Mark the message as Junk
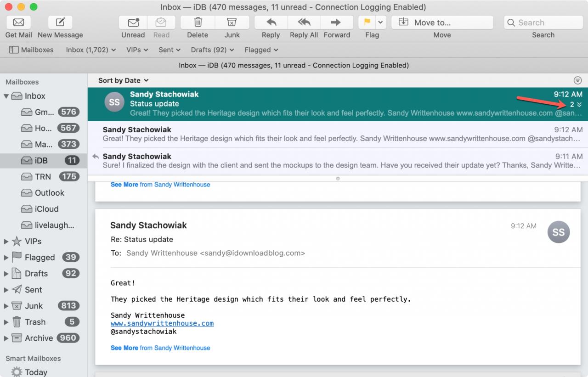588x377 pixels. (x=232, y=22)
